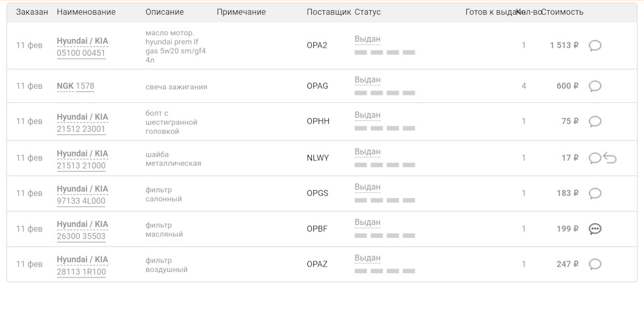Viewport: 644px width, 311px height.
Task: Open filled message icon for oil filter row
Action: coord(594,229)
